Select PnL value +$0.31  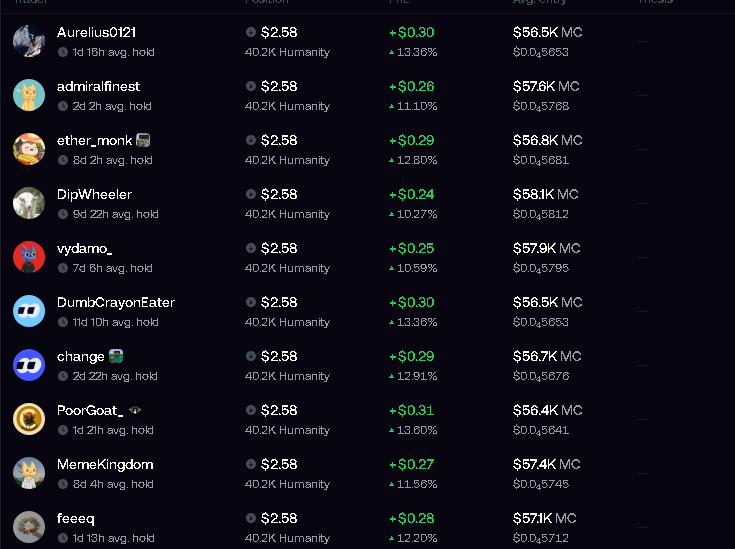click(412, 410)
